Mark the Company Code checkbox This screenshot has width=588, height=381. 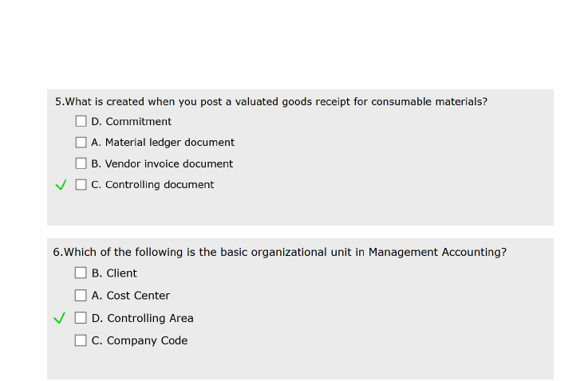pyautogui.click(x=81, y=340)
